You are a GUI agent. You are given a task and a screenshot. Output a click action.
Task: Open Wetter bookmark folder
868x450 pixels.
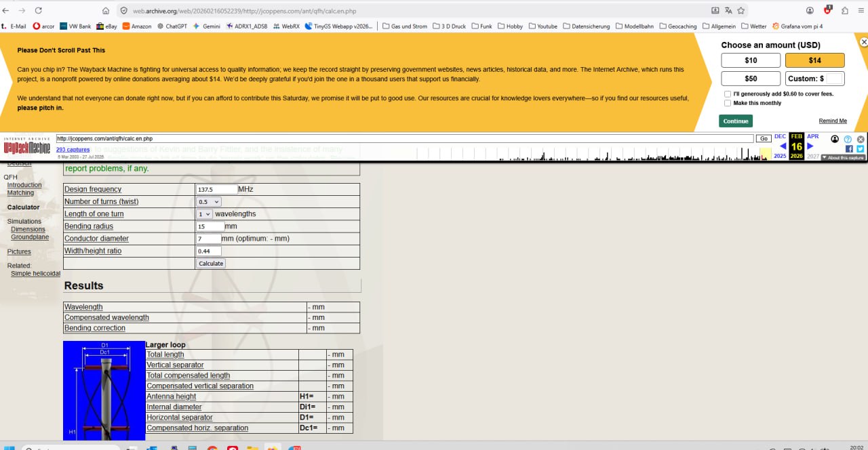tap(754, 26)
